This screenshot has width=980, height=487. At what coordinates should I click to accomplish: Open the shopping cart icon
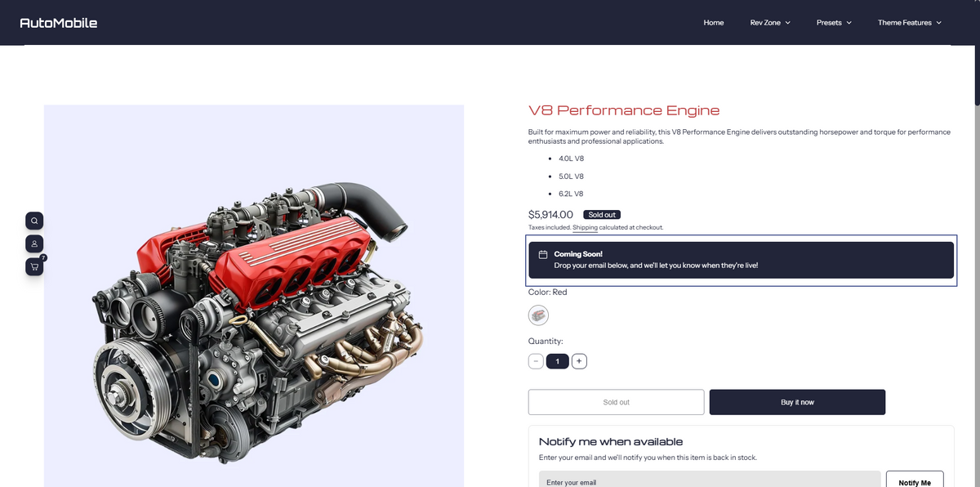pos(34,266)
